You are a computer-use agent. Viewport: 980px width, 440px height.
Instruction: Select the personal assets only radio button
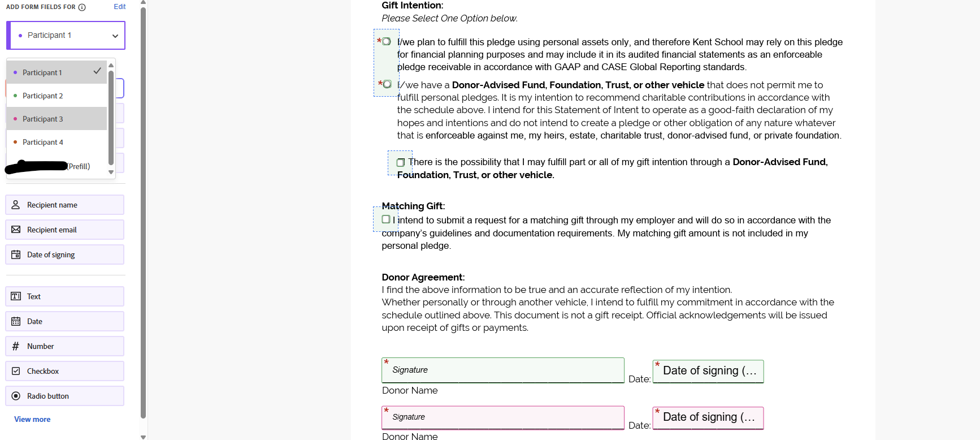pyautogui.click(x=387, y=41)
